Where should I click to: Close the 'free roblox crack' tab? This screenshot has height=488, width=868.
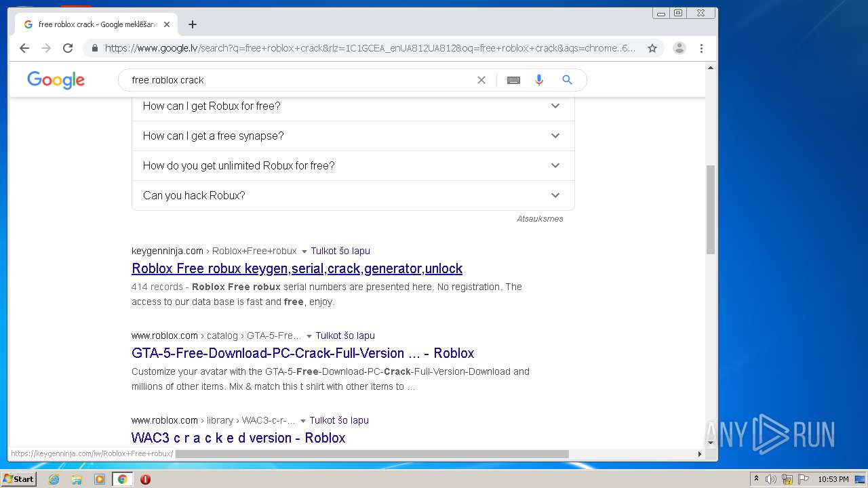click(x=167, y=24)
